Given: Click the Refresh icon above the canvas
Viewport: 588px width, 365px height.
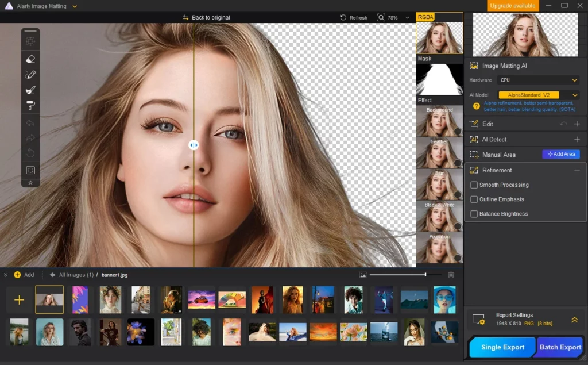Looking at the screenshot, I should [x=343, y=18].
